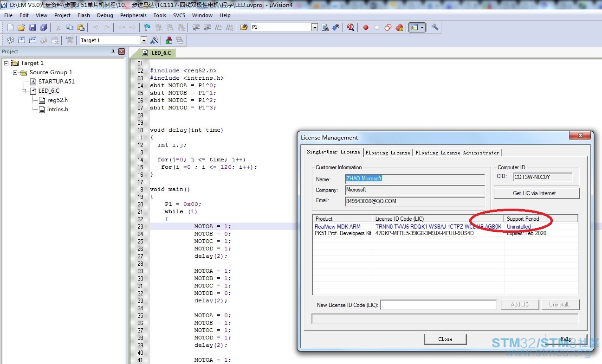The image size is (602, 364).
Task: Open the Project menu
Action: 63,15
